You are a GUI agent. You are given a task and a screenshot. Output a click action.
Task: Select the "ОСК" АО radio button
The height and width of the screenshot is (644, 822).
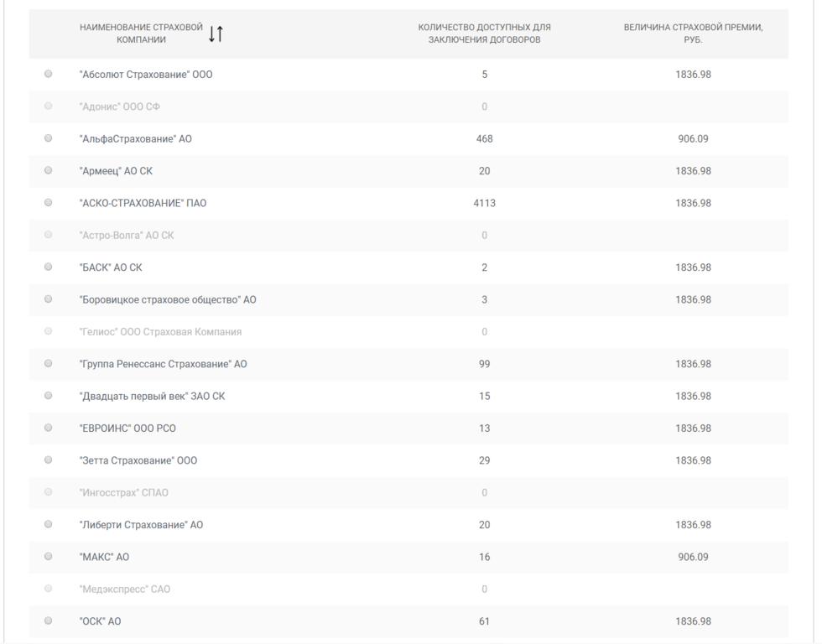(x=48, y=621)
